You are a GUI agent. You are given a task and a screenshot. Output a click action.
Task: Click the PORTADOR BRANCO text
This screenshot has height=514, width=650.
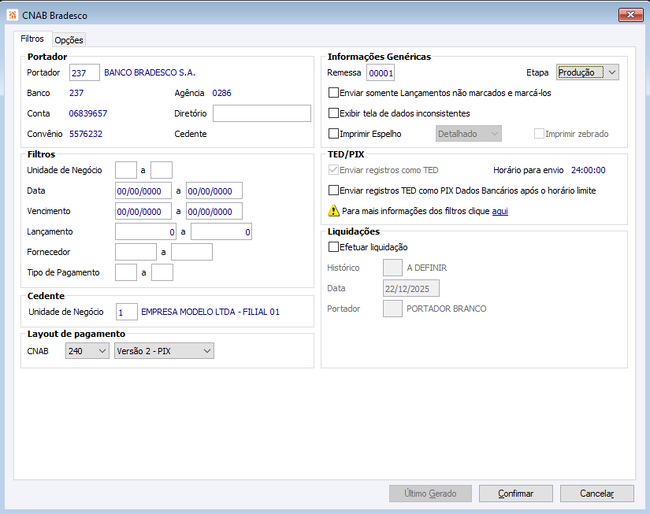(x=446, y=309)
